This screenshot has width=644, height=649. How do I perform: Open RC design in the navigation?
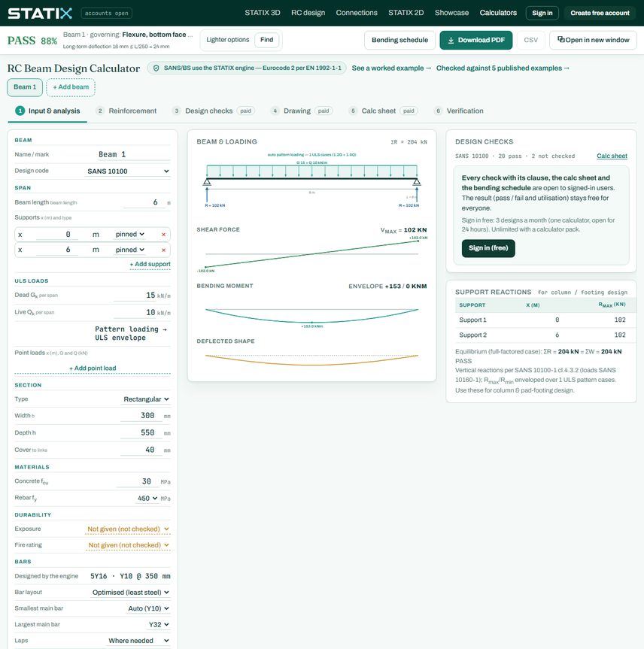pos(308,13)
